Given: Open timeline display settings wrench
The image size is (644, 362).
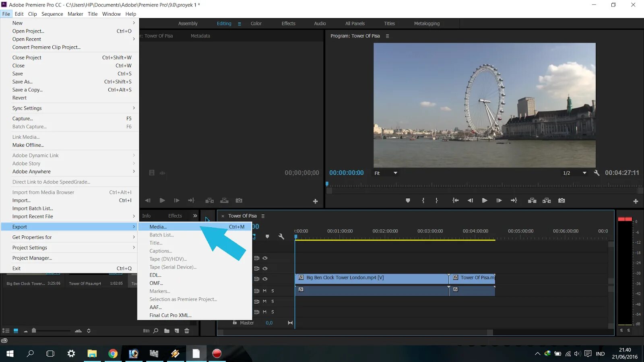Looking at the screenshot, I should (281, 237).
